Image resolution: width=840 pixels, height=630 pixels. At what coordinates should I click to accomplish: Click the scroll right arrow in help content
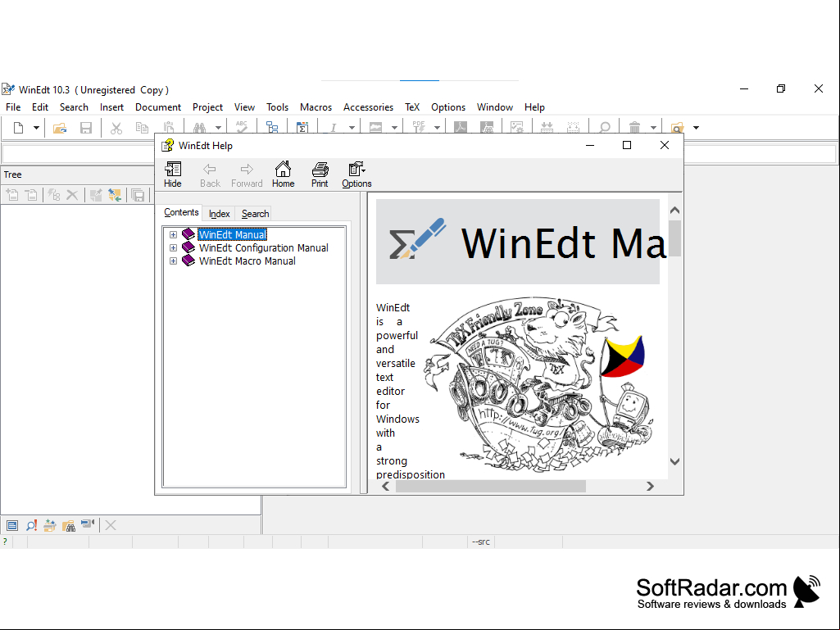tap(650, 486)
